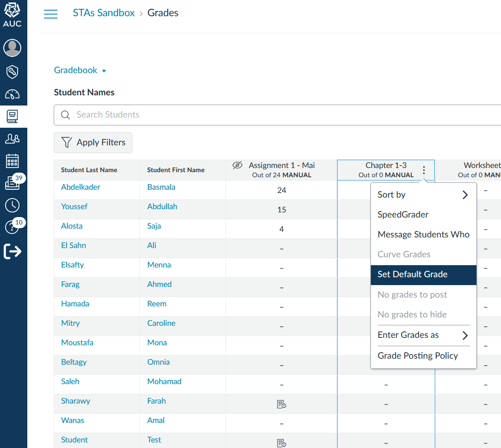The height and width of the screenshot is (448, 501).
Task: Choose SpeedGrader from the column menu
Action: 403,215
